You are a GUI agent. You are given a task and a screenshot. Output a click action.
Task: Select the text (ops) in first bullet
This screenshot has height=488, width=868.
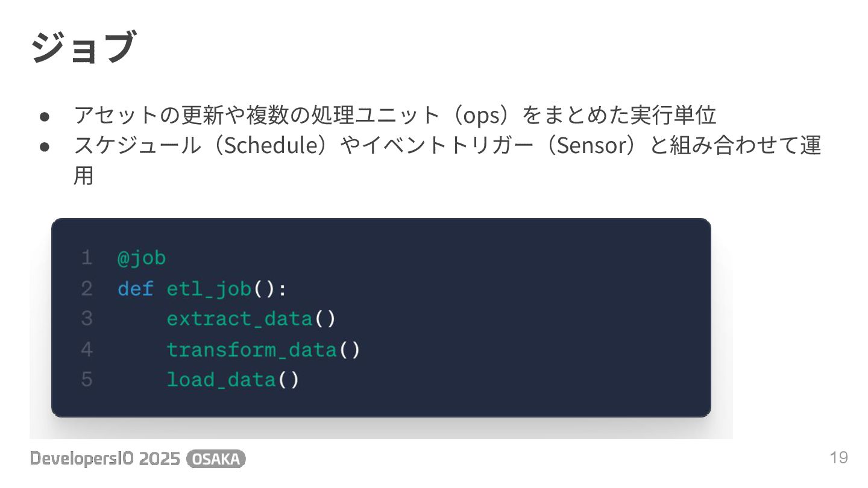pyautogui.click(x=482, y=115)
